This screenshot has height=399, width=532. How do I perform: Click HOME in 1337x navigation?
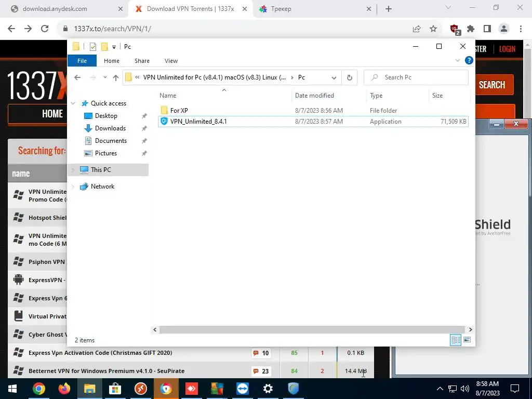pyautogui.click(x=52, y=114)
